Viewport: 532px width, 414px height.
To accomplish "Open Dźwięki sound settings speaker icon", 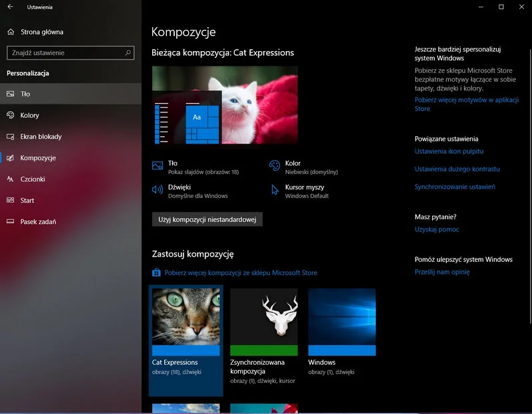I will point(158,191).
